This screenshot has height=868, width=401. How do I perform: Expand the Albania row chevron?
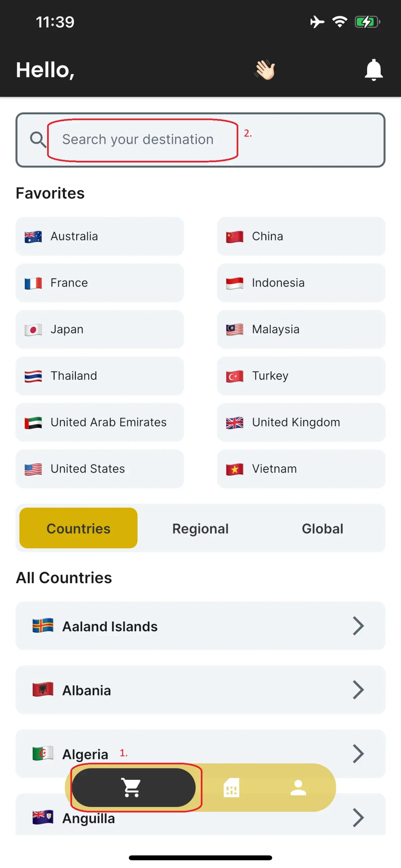tap(358, 689)
